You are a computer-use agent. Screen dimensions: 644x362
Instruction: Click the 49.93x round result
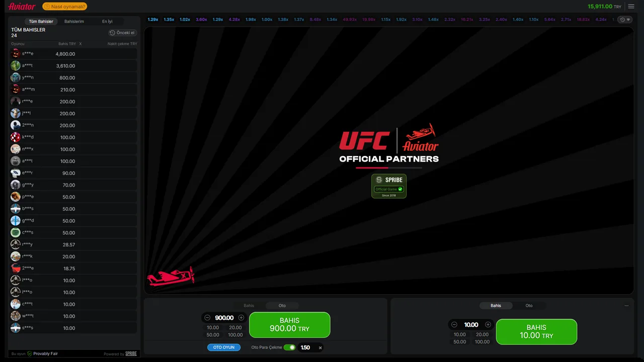tap(350, 20)
